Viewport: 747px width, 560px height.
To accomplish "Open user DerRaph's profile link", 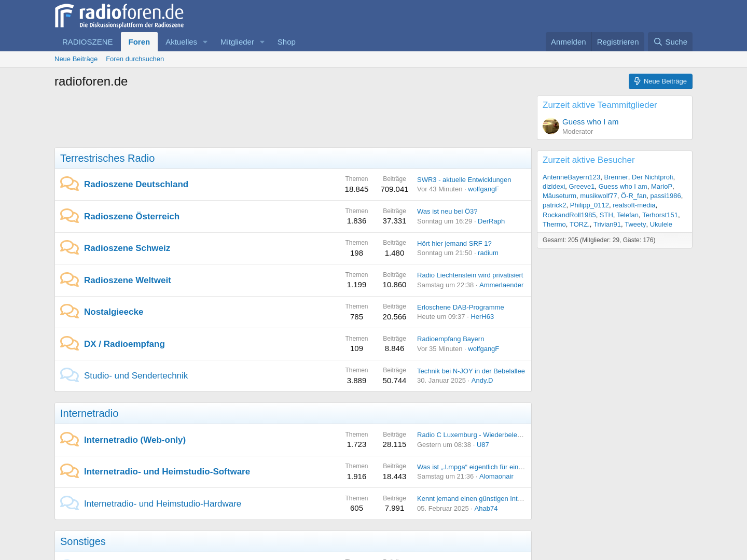I will pos(491,221).
